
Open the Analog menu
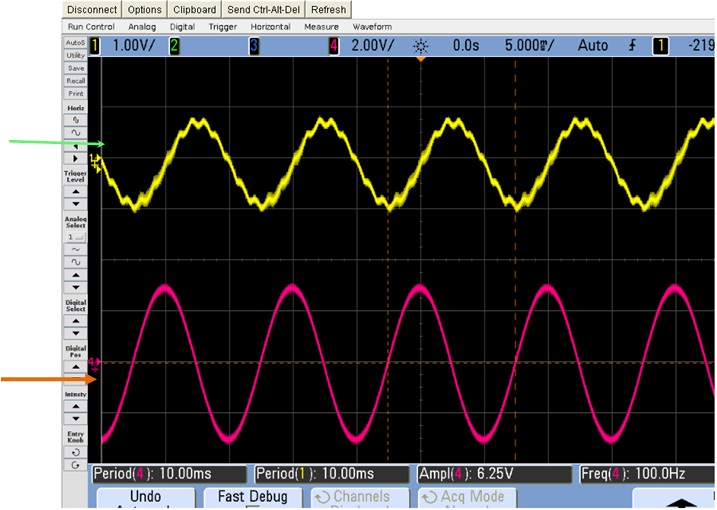pyautogui.click(x=142, y=27)
